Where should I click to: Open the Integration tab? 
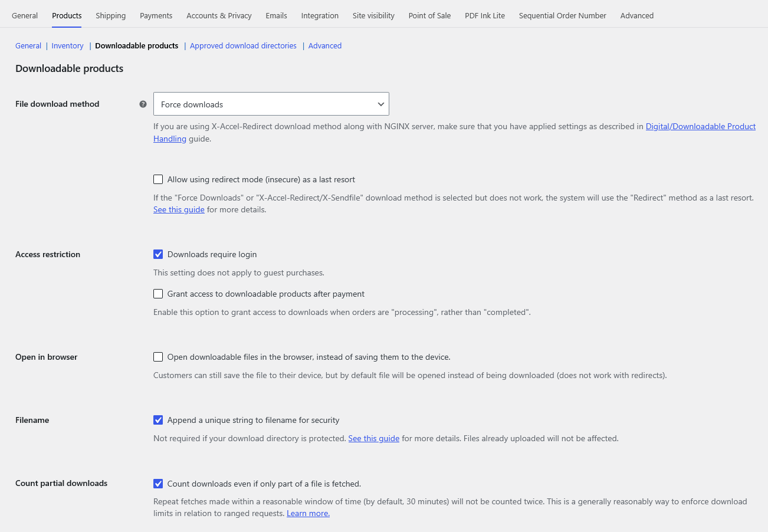click(x=320, y=15)
